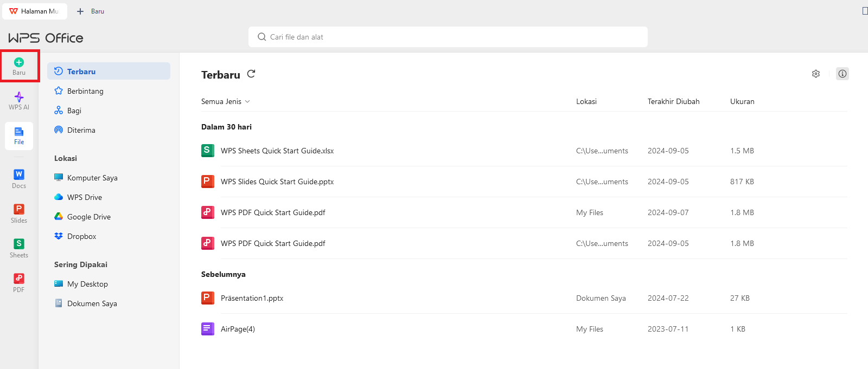868x369 pixels.
Task: Open Docs from the left sidebar
Action: 19,178
